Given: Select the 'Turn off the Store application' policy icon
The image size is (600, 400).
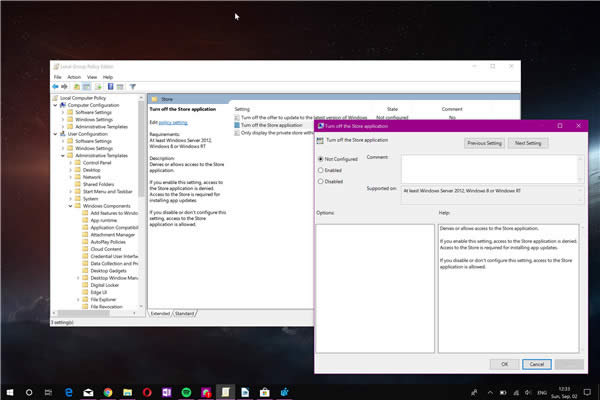Looking at the screenshot, I should click(236, 125).
